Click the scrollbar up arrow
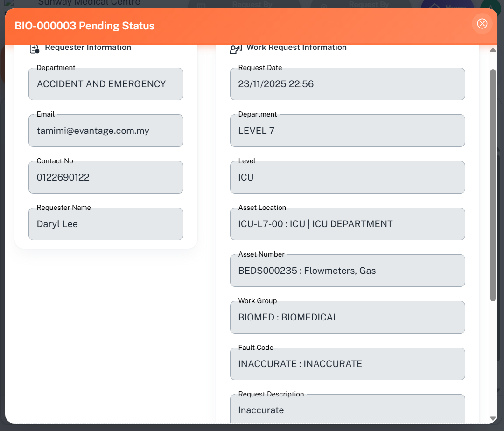Image resolution: width=504 pixels, height=431 pixels. pyautogui.click(x=493, y=50)
